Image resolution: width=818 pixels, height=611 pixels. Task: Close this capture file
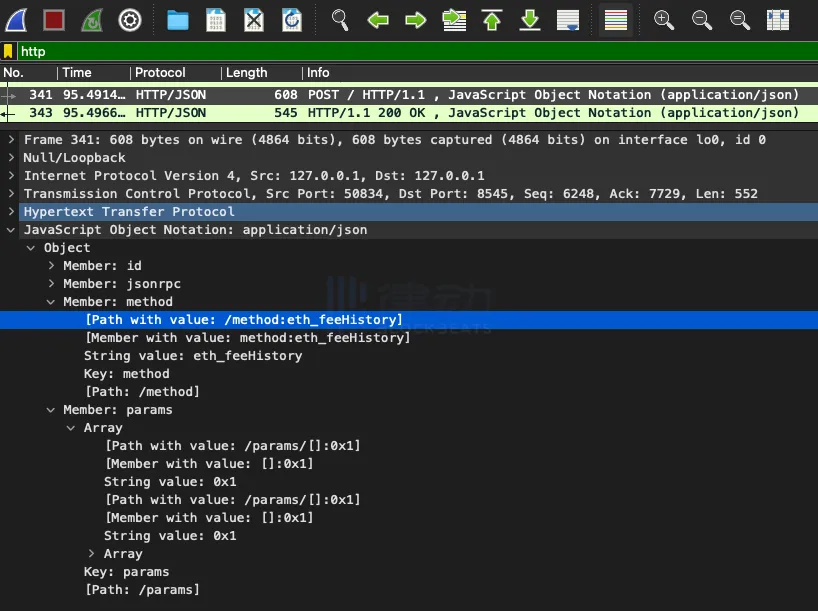254,19
